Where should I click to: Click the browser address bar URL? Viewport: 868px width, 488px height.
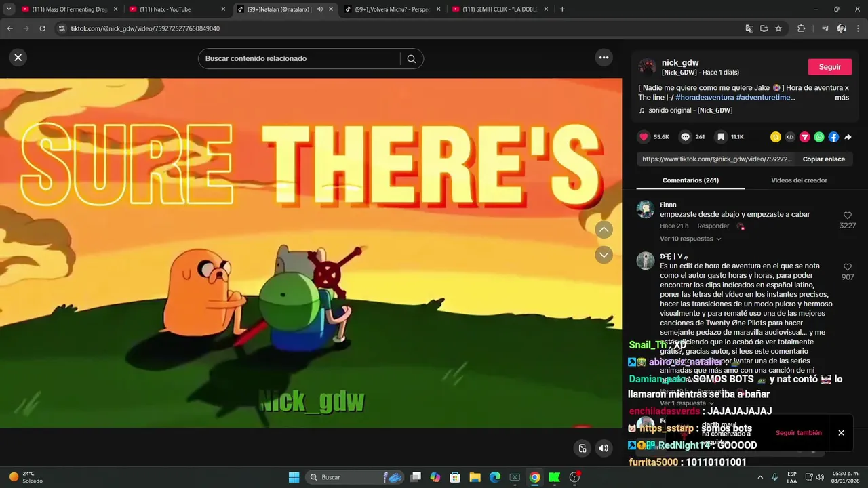pyautogui.click(x=145, y=28)
